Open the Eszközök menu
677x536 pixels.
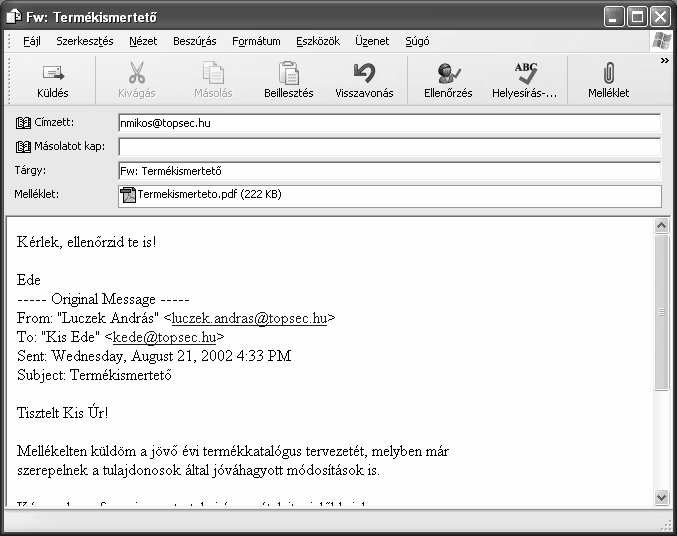tap(318, 41)
